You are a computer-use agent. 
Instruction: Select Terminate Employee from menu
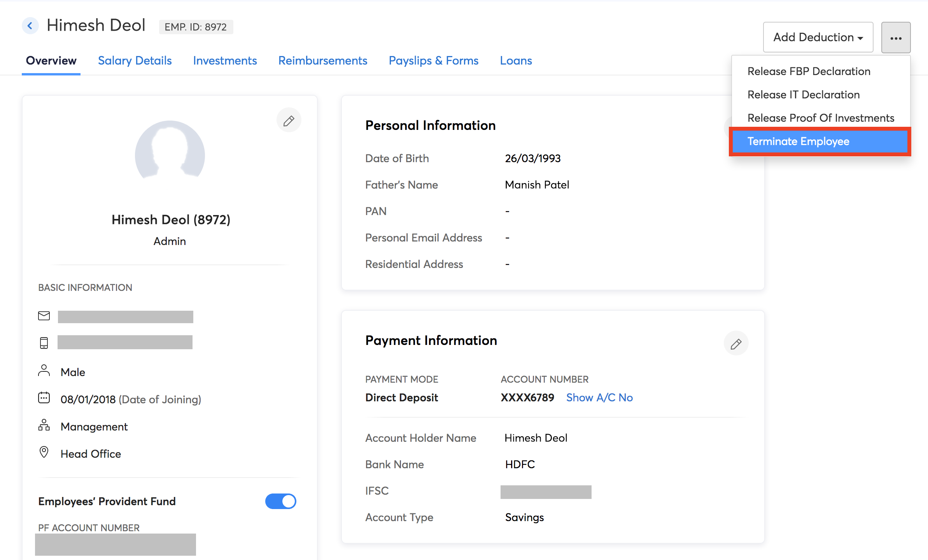[798, 142]
